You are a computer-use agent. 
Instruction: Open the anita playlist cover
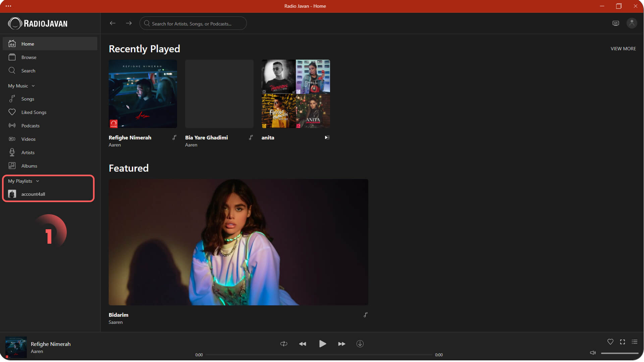296,94
